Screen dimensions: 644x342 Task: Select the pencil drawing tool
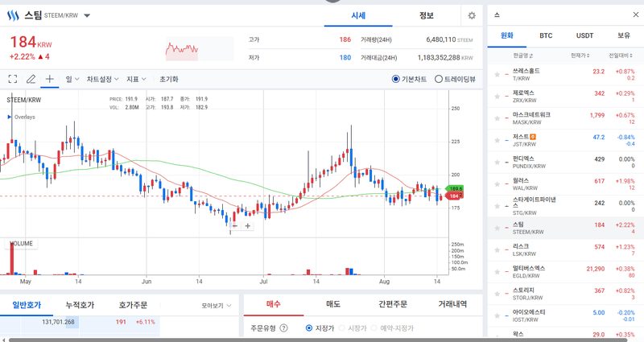31,79
